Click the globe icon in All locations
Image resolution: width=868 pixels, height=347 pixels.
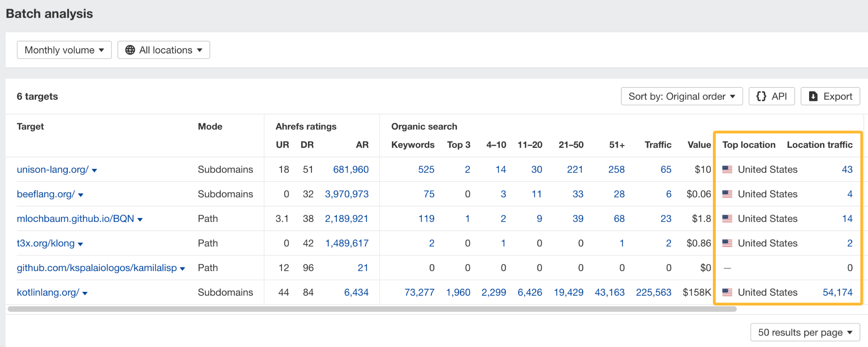pyautogui.click(x=131, y=50)
